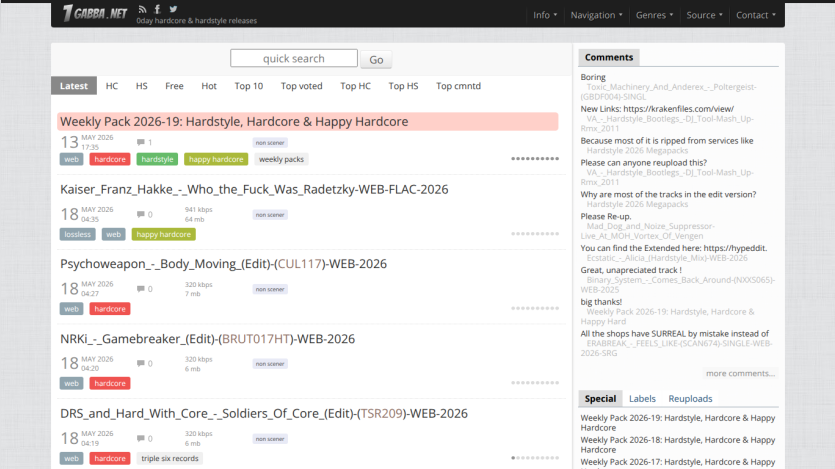Open Kaiser_Franz_Hakke Who_the_Fuck_Was_Radetzky release
835x469 pixels.
click(254, 190)
